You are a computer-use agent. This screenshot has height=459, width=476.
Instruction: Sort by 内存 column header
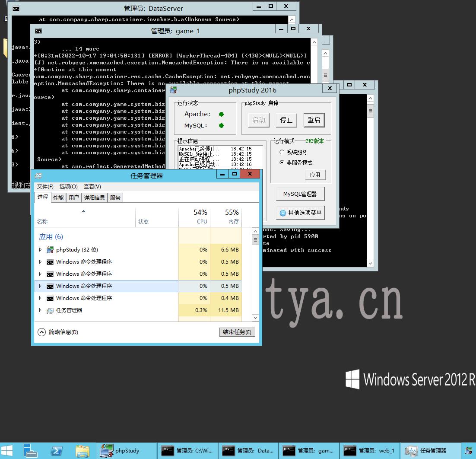pyautogui.click(x=226, y=217)
